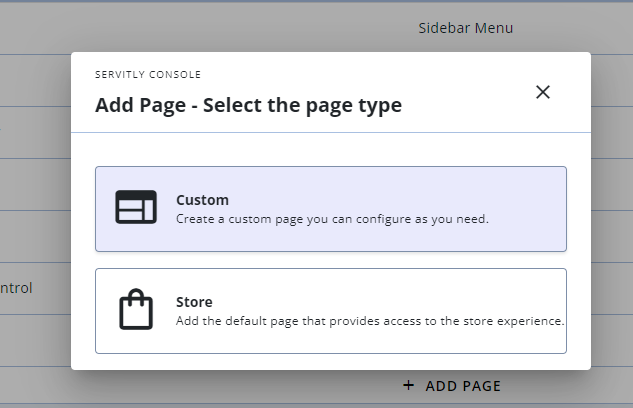Click "Add the default page" description text
633x408 pixels.
click(x=370, y=321)
